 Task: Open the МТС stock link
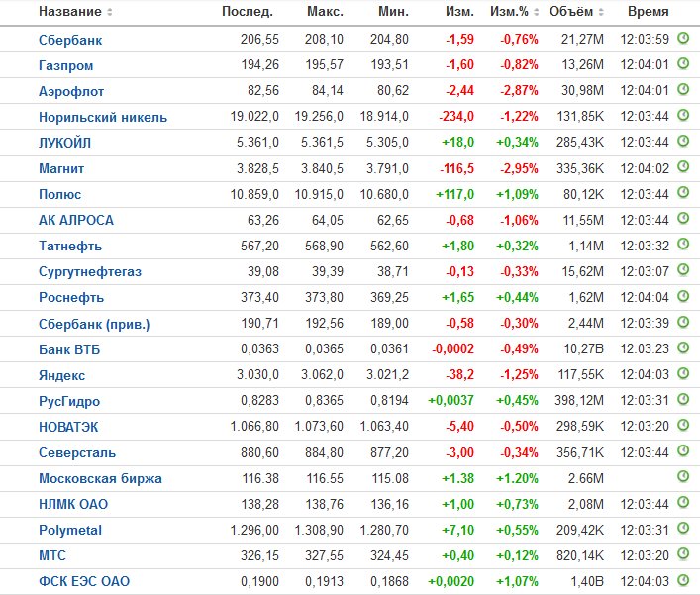click(51, 555)
